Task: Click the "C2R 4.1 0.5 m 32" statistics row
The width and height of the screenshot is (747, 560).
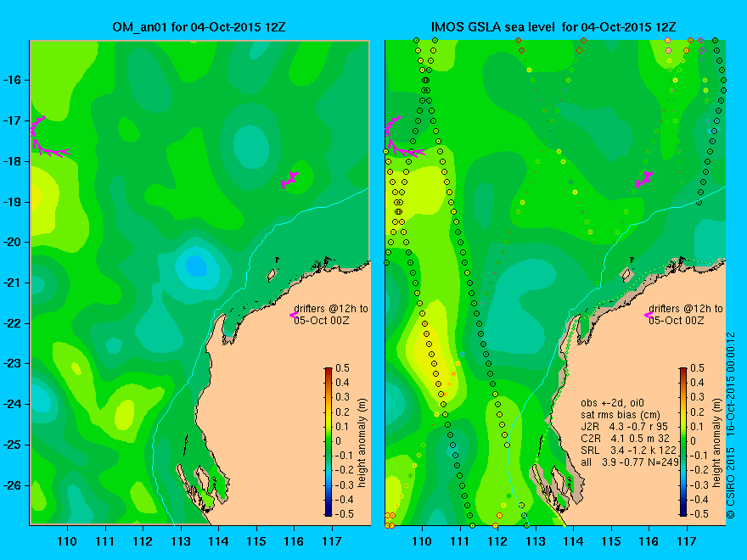Action: coord(625,438)
